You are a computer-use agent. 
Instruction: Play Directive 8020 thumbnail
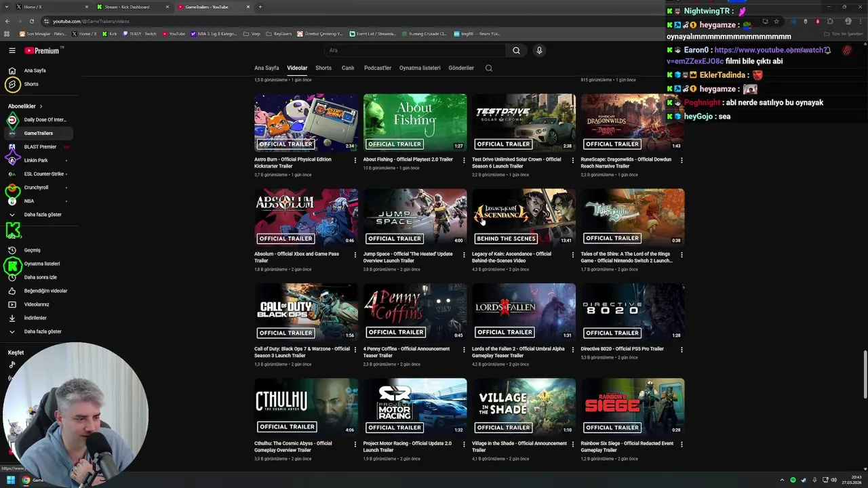[x=633, y=312]
